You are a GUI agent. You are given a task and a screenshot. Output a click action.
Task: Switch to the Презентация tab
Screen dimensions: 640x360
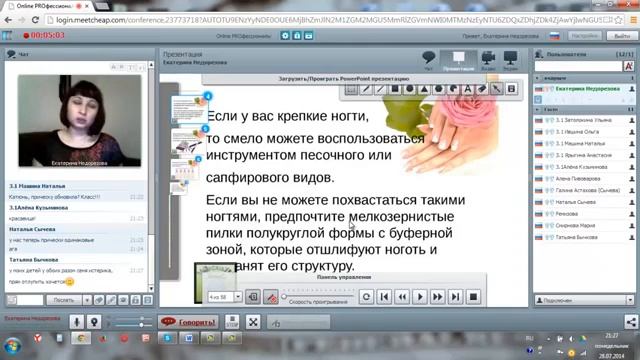pyautogui.click(x=458, y=60)
